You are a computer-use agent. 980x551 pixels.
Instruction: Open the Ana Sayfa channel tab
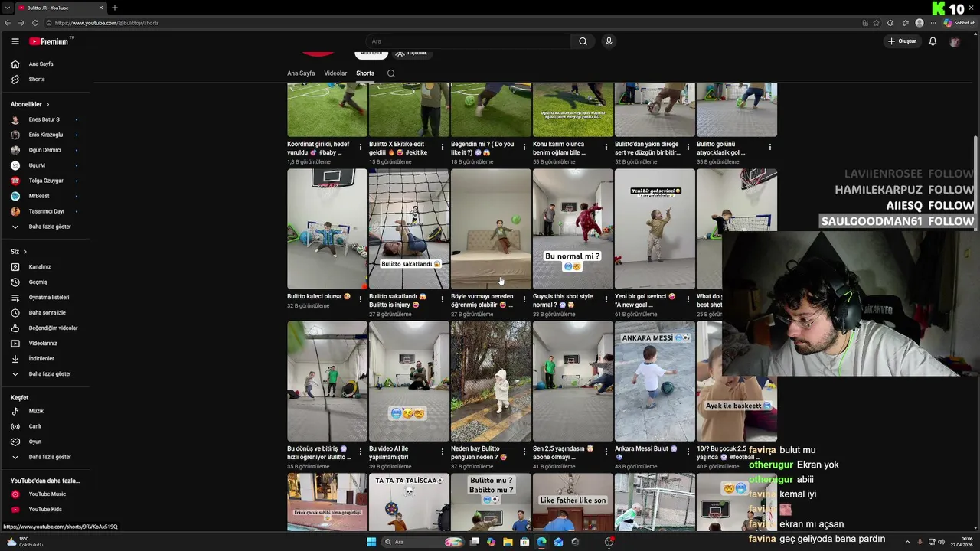pos(301,73)
